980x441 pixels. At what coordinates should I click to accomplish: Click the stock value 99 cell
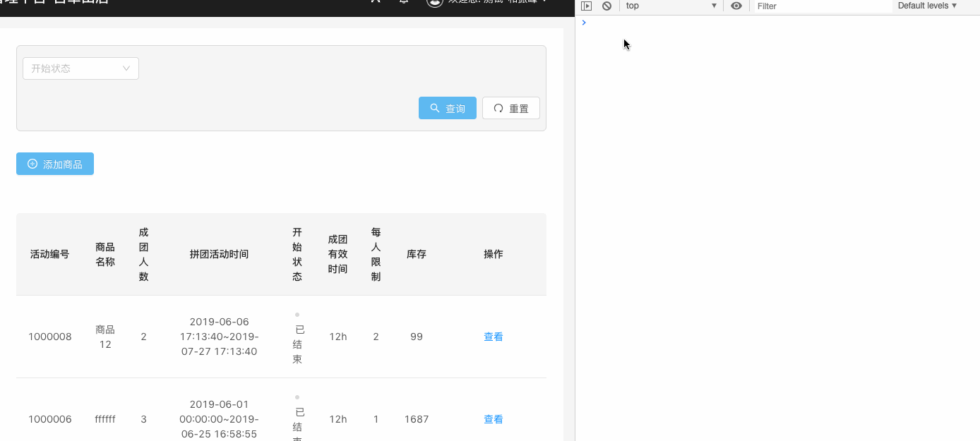(x=417, y=337)
